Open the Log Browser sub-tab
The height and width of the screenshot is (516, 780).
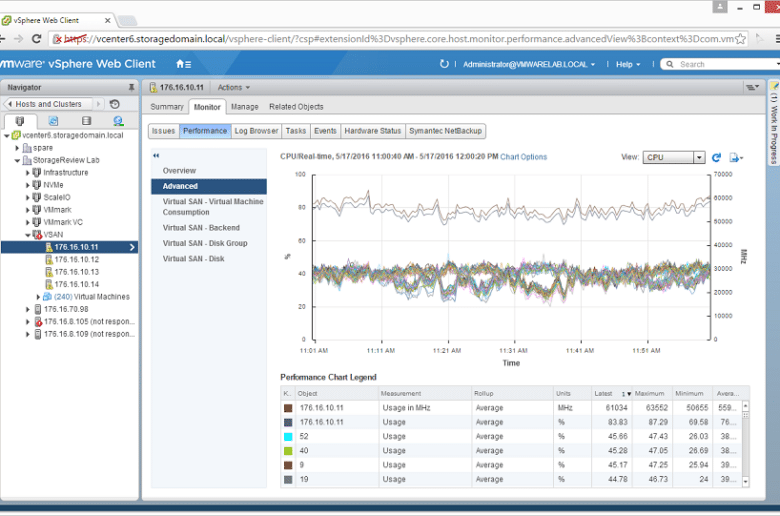(x=256, y=131)
